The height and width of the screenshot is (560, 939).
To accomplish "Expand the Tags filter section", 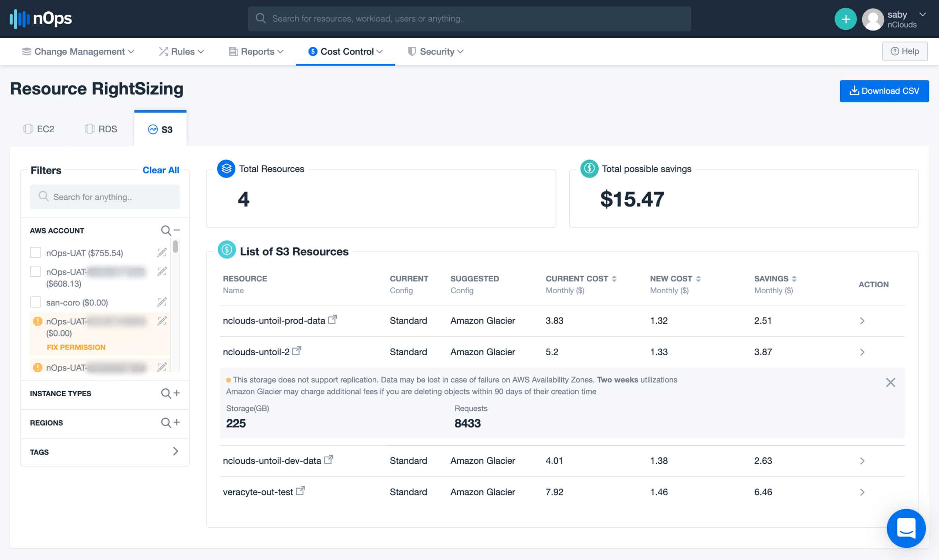I will pyautogui.click(x=176, y=451).
